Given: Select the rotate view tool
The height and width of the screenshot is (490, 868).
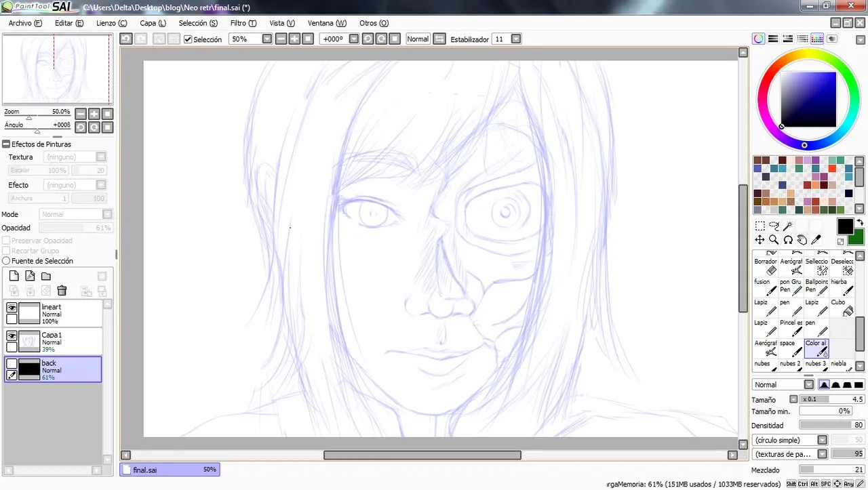Looking at the screenshot, I should [x=788, y=240].
